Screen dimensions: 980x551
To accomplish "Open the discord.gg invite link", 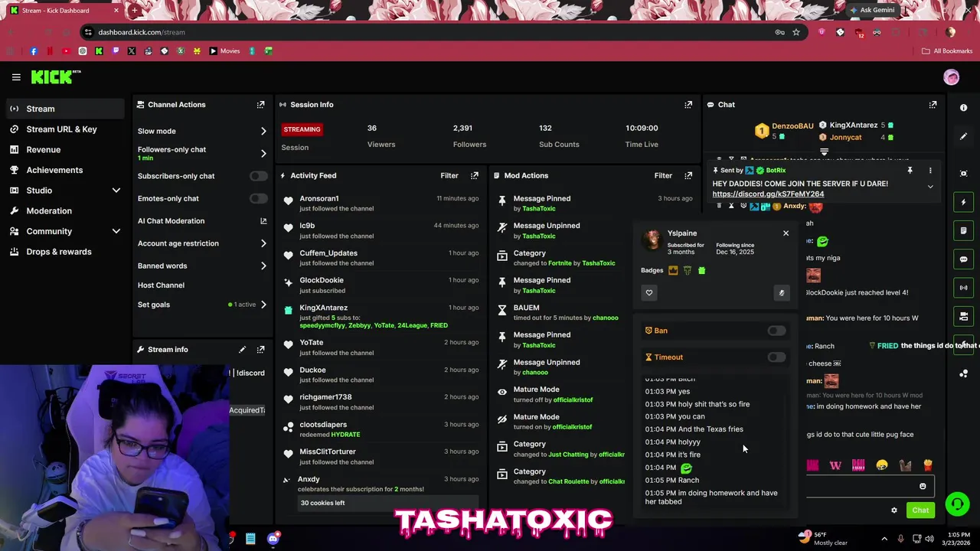I will pyautogui.click(x=768, y=194).
